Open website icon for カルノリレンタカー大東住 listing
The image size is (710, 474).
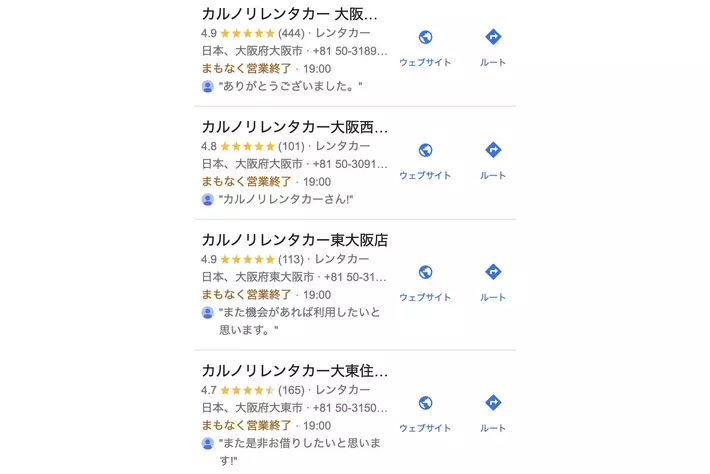(x=425, y=403)
